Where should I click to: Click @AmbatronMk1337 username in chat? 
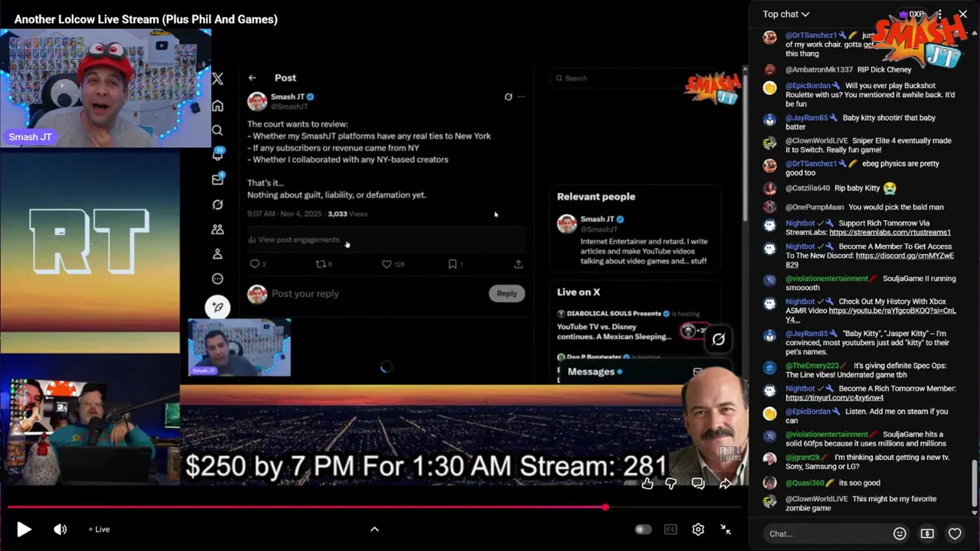[819, 70]
